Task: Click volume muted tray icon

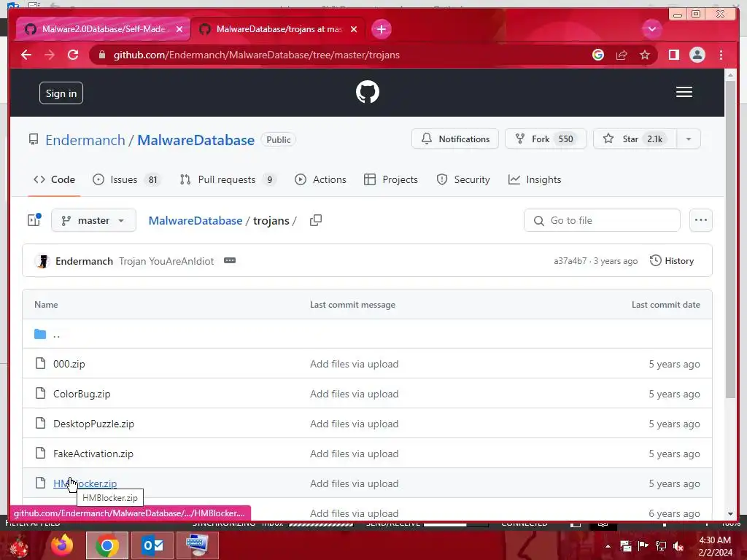Action: click(678, 546)
